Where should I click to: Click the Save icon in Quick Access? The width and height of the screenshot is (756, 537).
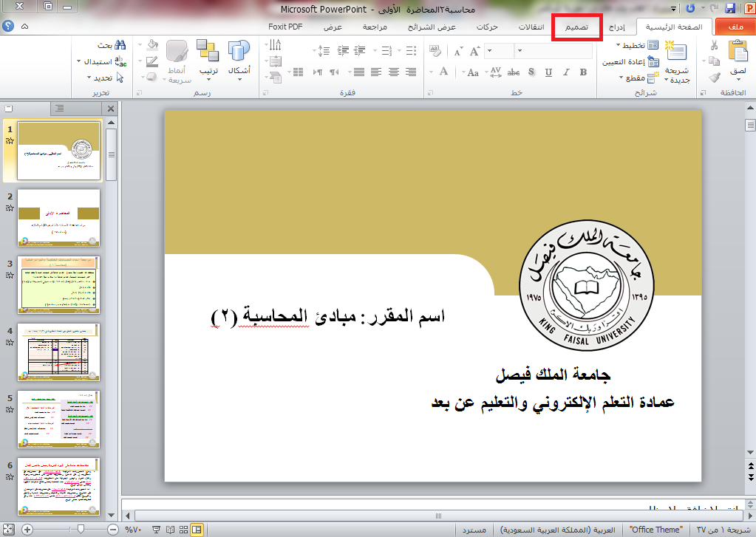730,8
